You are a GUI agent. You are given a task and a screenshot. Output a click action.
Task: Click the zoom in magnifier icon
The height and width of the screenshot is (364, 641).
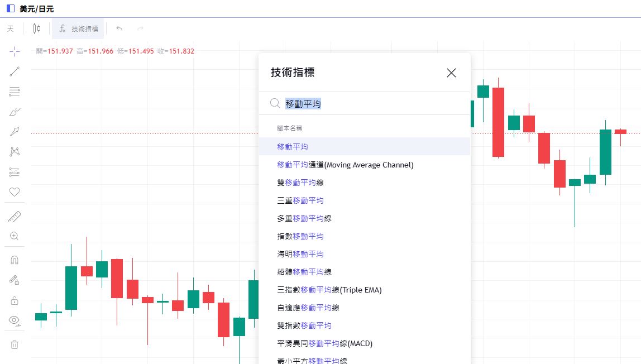click(x=15, y=236)
